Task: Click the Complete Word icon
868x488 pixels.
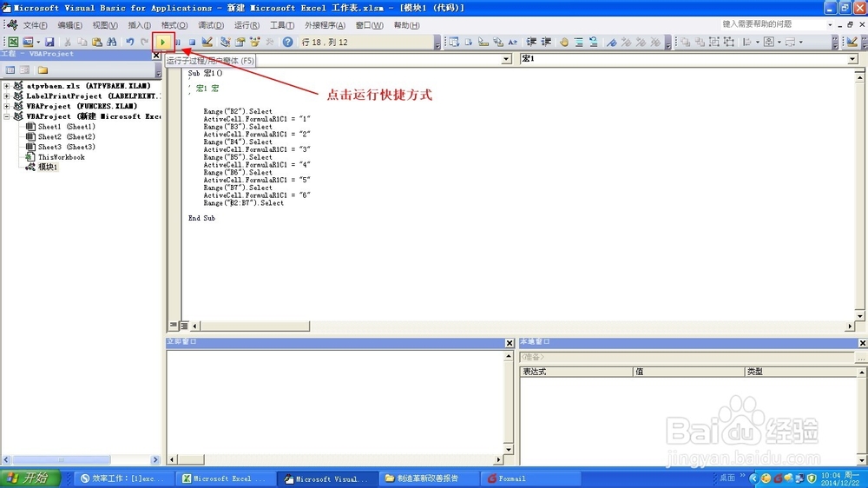Action: (513, 42)
